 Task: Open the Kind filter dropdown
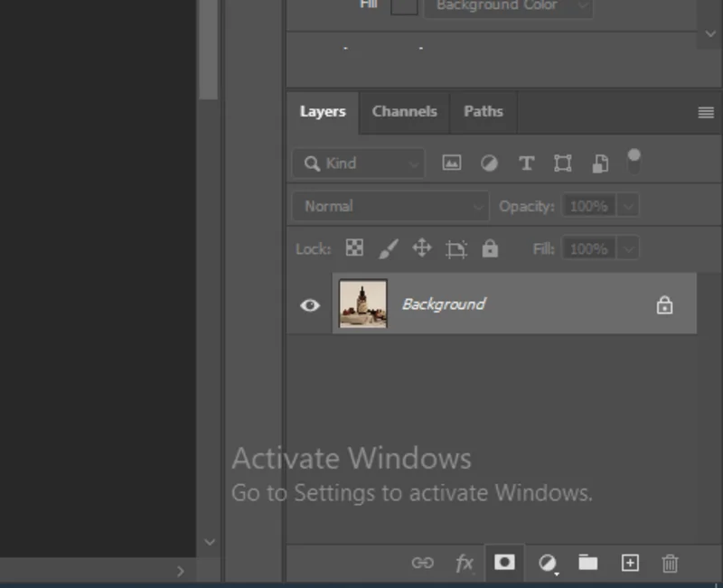pos(358,163)
